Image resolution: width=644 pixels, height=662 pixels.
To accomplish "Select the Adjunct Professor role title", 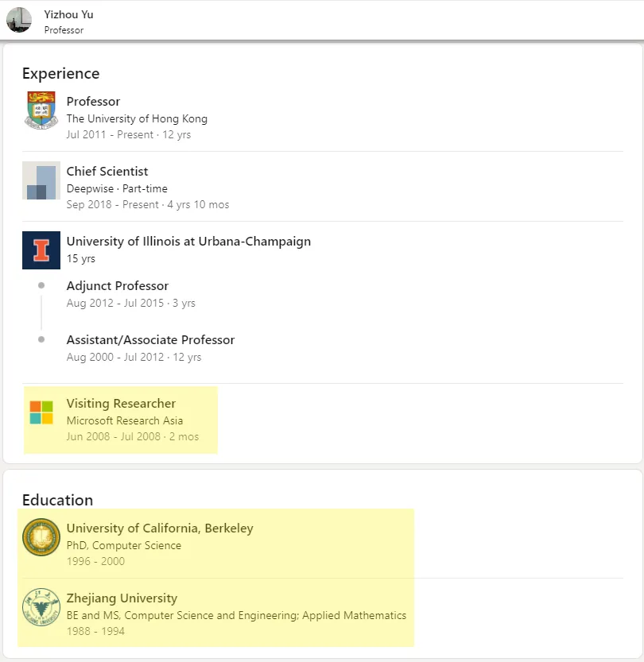I will [118, 286].
